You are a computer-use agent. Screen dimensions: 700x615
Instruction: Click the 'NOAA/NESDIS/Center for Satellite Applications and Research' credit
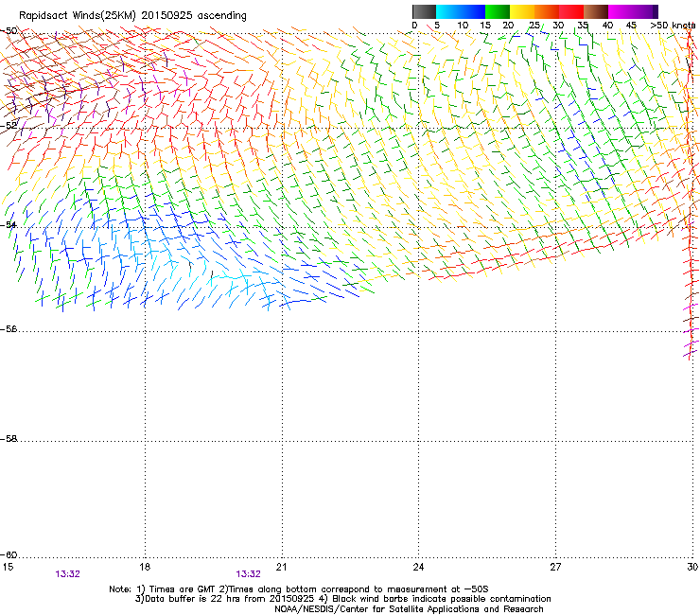pos(409,609)
